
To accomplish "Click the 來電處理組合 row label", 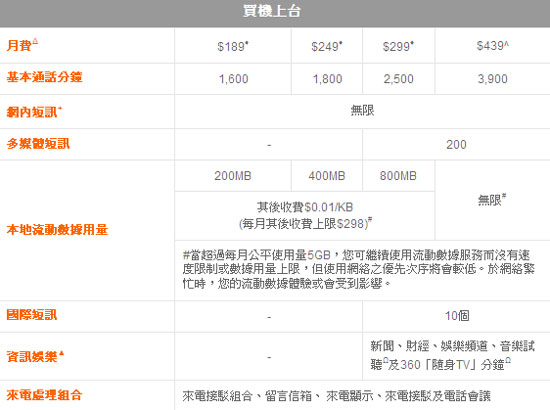I will pos(44,395).
